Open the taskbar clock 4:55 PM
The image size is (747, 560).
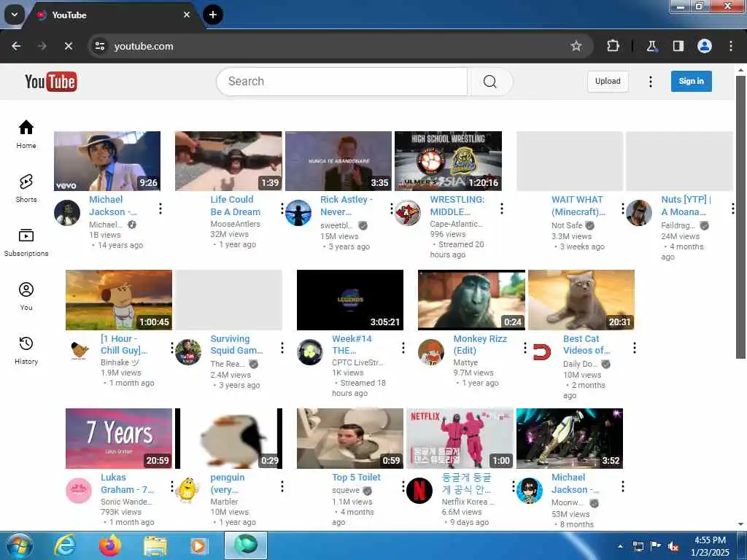tap(710, 546)
